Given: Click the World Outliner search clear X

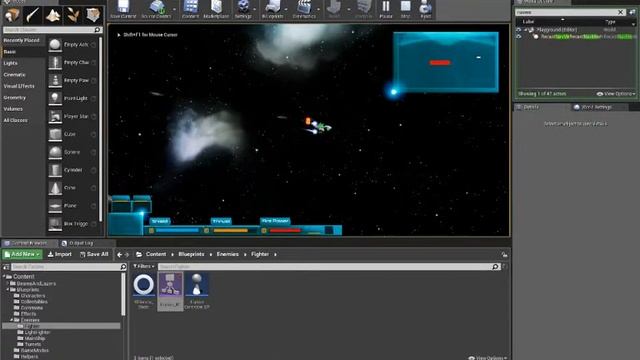Looking at the screenshot, I should pyautogui.click(x=620, y=12).
